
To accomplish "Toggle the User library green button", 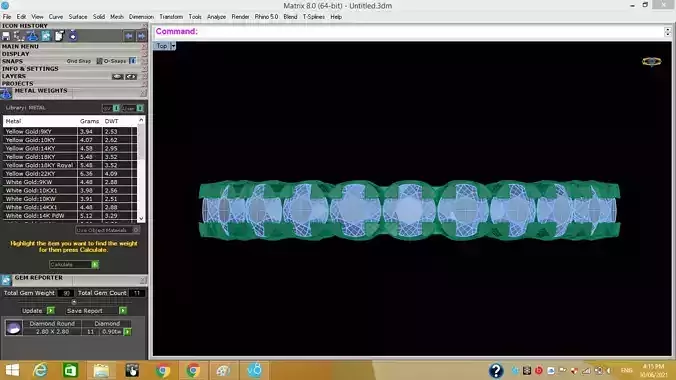I will (140, 108).
